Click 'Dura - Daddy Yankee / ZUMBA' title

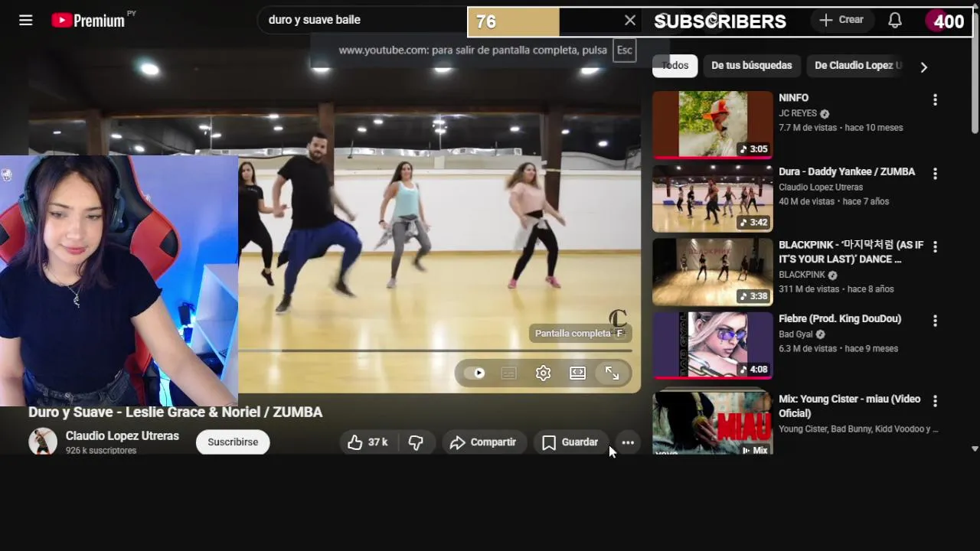[847, 171]
